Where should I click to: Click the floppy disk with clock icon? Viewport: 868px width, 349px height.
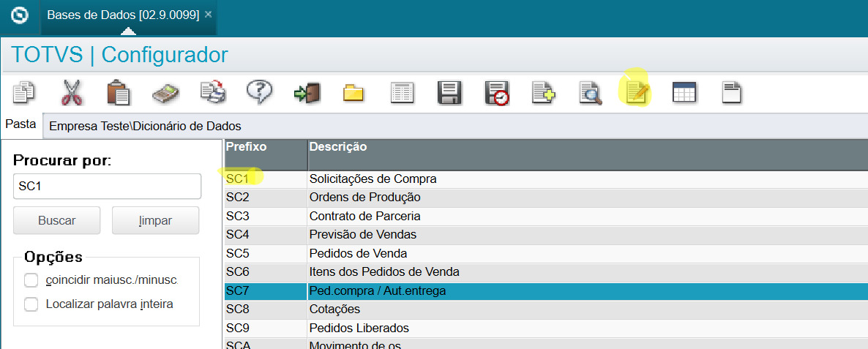tap(496, 93)
